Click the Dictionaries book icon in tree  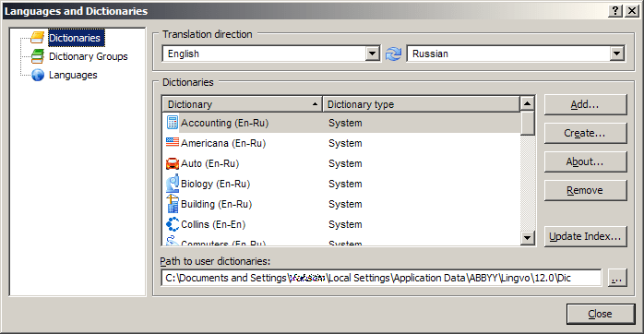[x=38, y=38]
